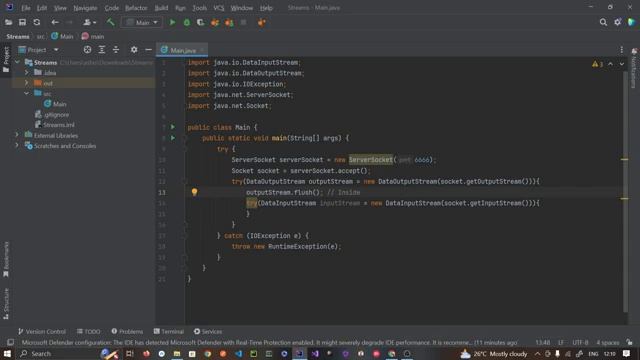Viewport: 640px width, 360px height.
Task: Open the user account dropdown icon
Action: 89,22
